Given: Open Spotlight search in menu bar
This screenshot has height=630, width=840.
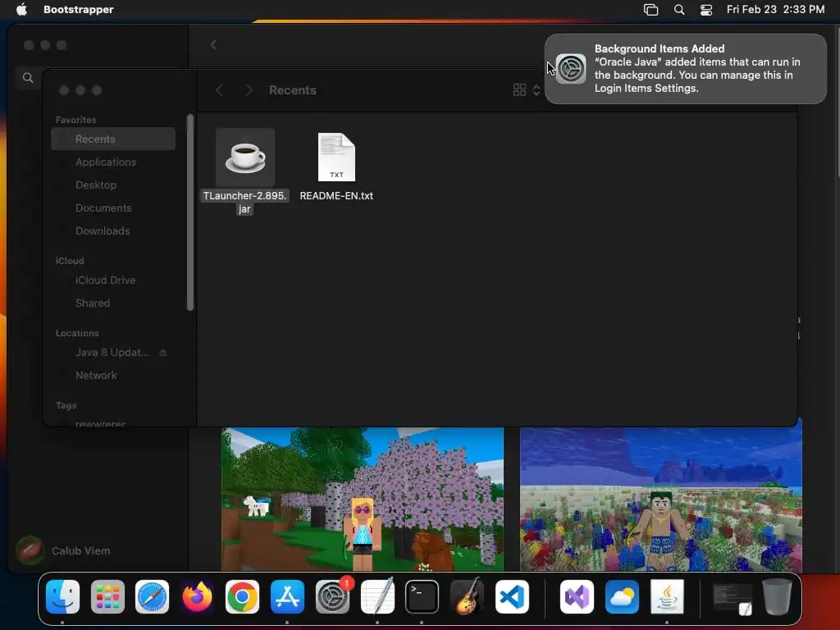Looking at the screenshot, I should click(678, 10).
